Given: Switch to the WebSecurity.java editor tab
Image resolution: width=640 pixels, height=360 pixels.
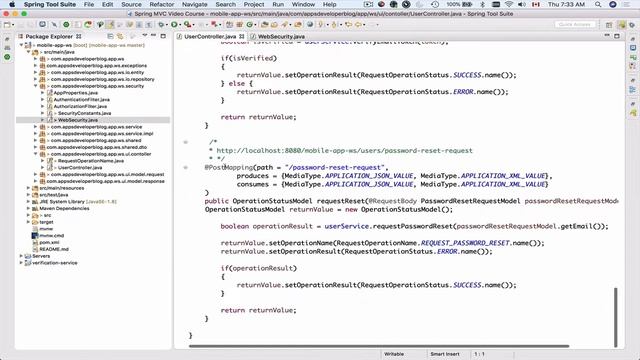Looking at the screenshot, I should click(x=278, y=36).
